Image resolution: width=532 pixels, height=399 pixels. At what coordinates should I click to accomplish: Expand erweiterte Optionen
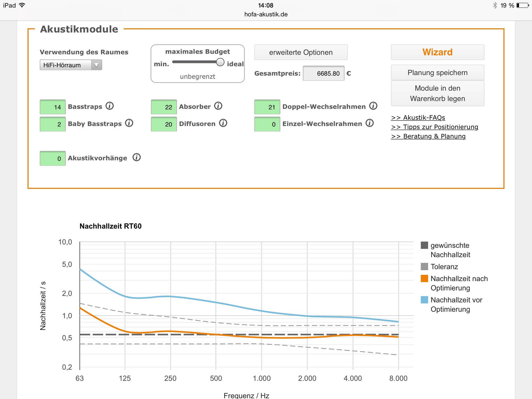click(301, 52)
